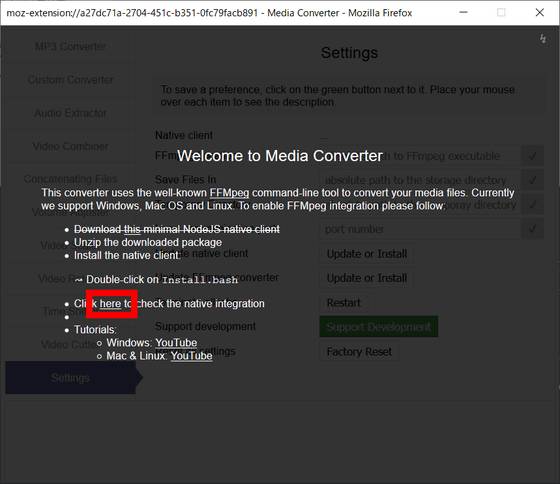This screenshot has width=560, height=484.
Task: Click the "Tutorials:" list label
Action: pos(95,330)
